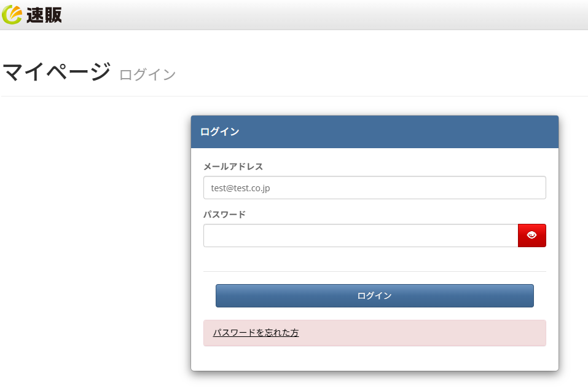Image resolution: width=588 pixels, height=388 pixels.
Task: Open the パスワードを忘れた方 link
Action: point(256,333)
